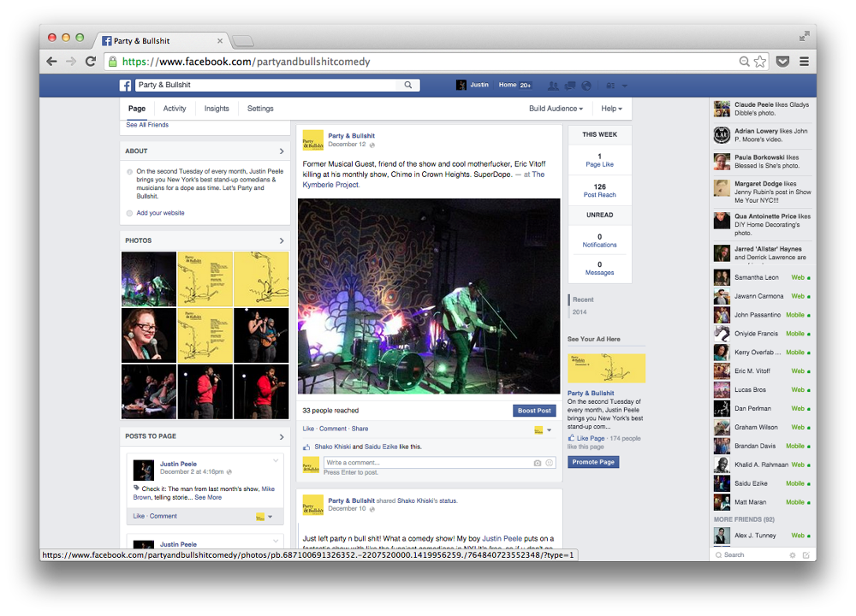Open Chrome hamburger menu
The image size is (856, 616).
pyautogui.click(x=804, y=62)
